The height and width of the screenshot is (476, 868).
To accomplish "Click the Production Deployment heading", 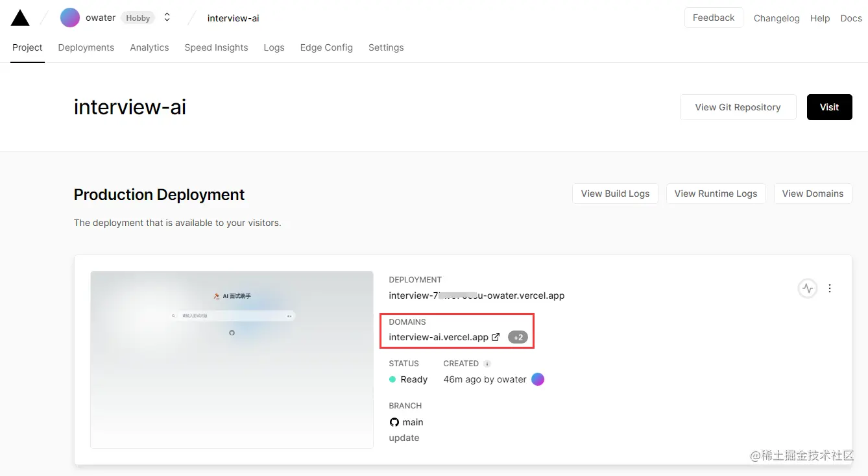I will pos(159,195).
